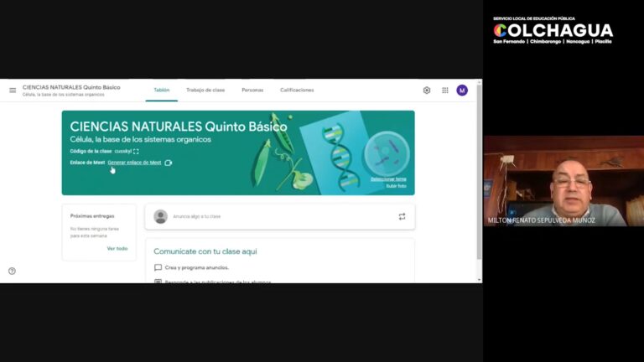Click the Meet video camera icon

pos(168,163)
